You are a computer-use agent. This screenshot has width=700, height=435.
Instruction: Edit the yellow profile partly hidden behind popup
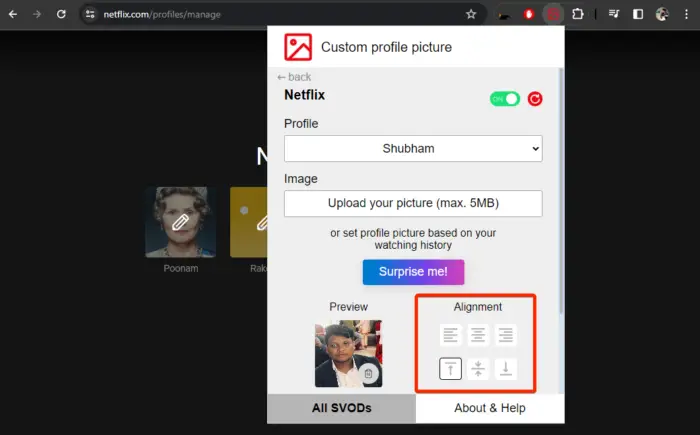[x=249, y=222]
